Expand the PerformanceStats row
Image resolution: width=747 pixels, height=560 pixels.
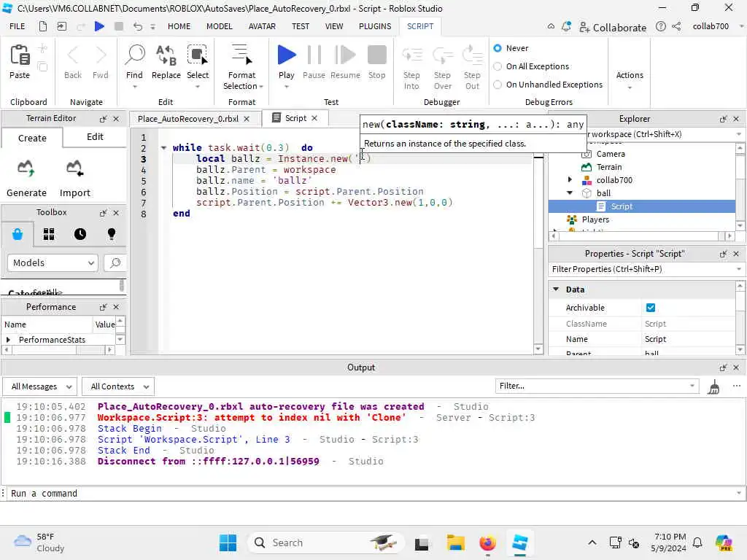(8, 340)
